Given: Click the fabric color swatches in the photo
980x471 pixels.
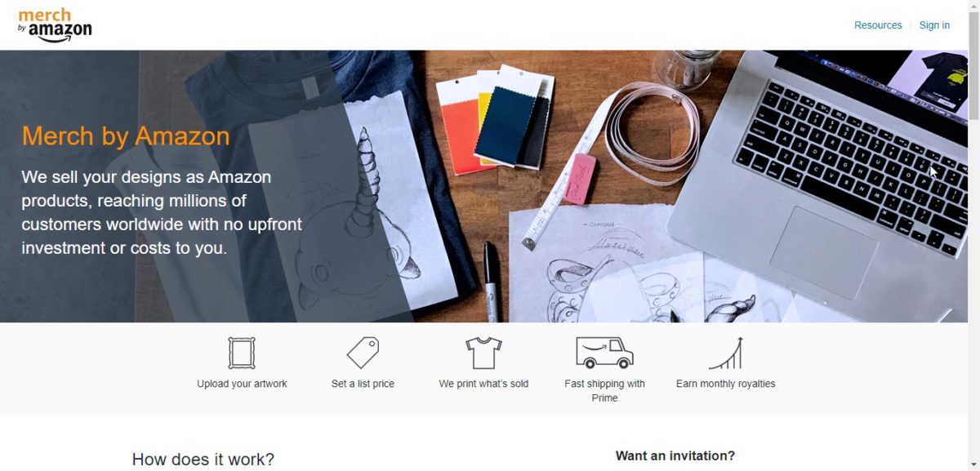Looking at the screenshot, I should (496, 118).
